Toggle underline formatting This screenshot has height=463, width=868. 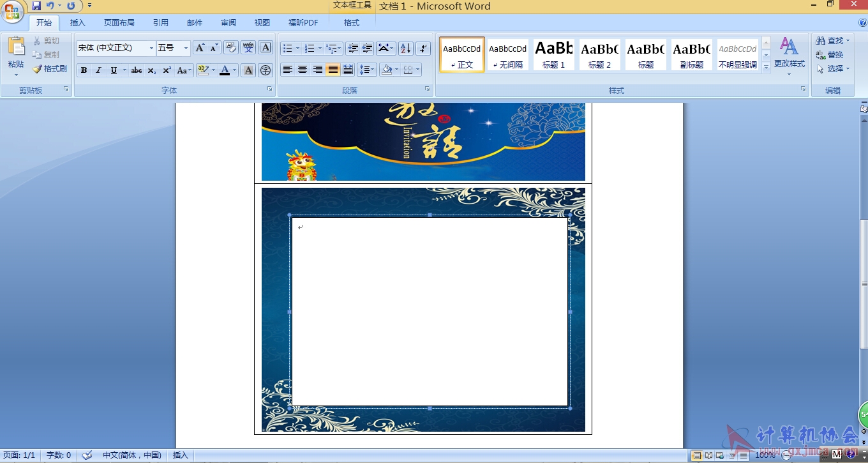click(114, 70)
